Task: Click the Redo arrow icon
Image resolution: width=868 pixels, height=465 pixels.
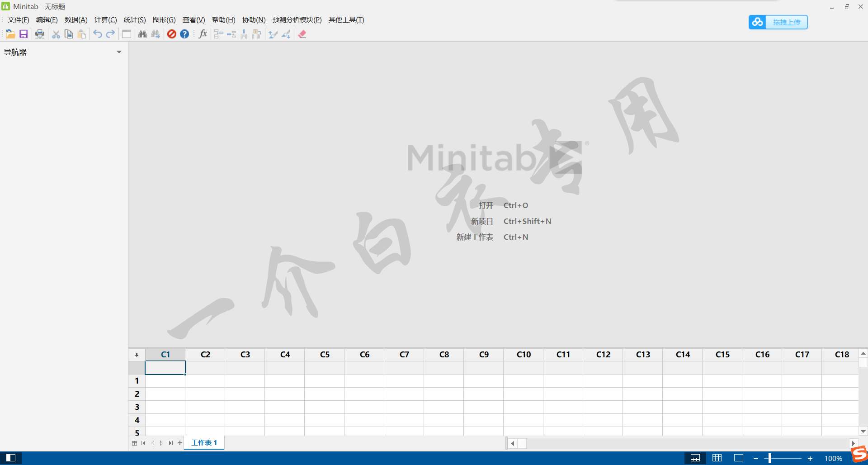Action: coord(110,34)
